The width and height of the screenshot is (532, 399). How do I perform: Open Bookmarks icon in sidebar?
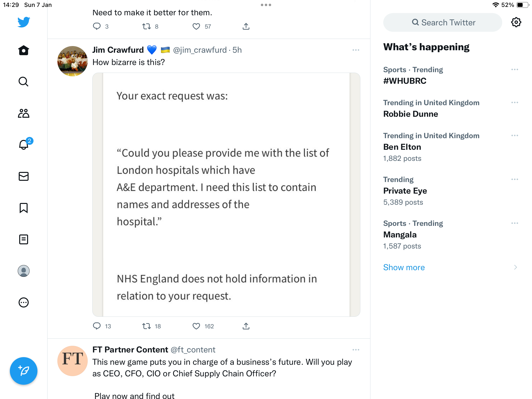[24, 208]
